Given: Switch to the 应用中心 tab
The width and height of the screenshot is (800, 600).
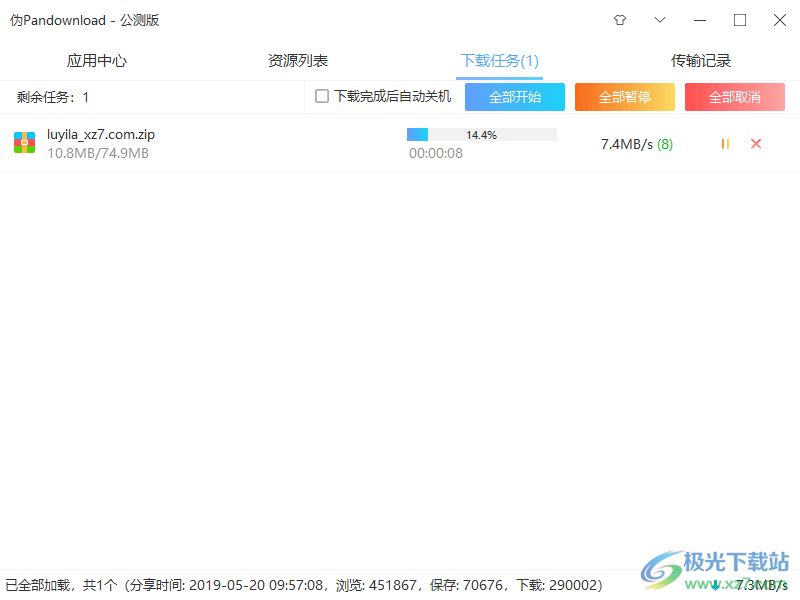Looking at the screenshot, I should (x=96, y=60).
